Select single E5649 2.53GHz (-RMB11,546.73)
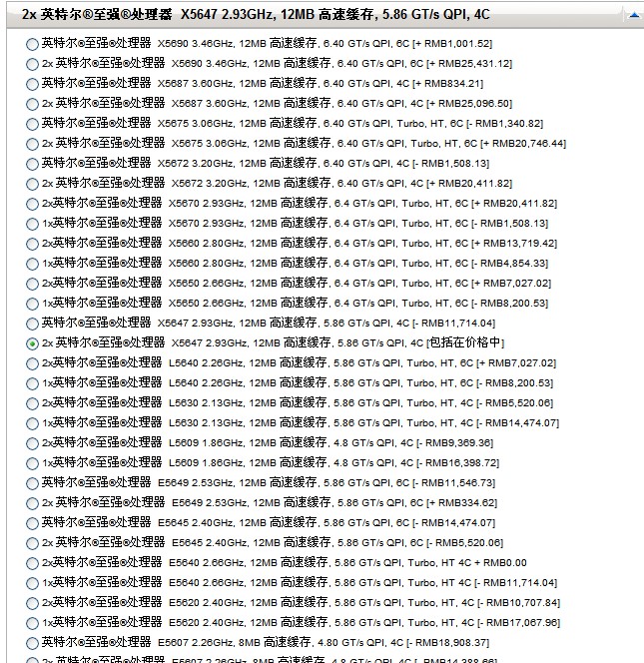Image resolution: width=644 pixels, height=663 pixels. [32, 483]
